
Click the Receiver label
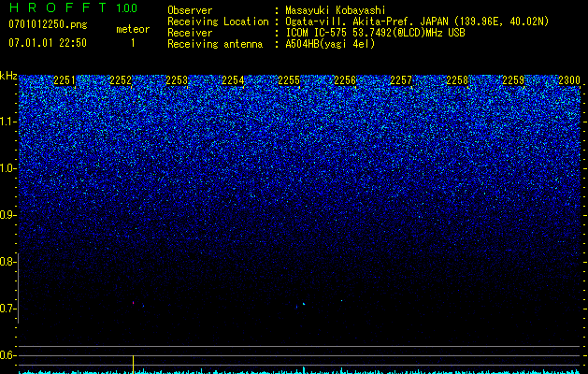coord(190,33)
